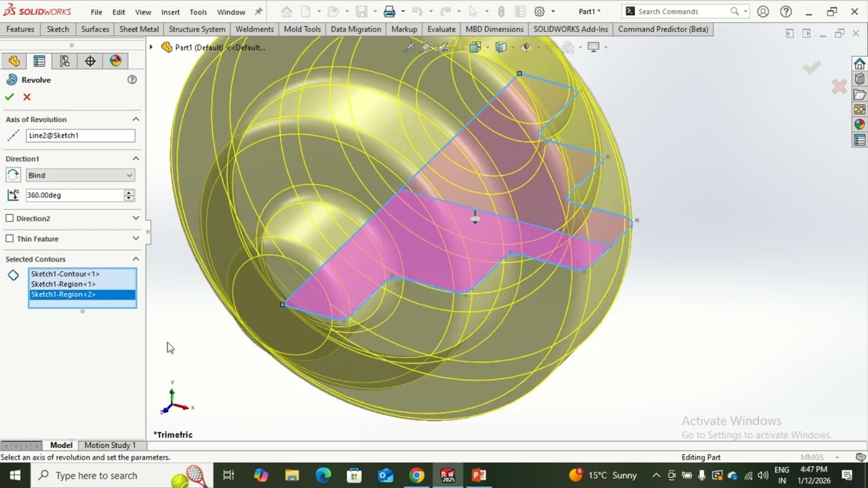This screenshot has height=488, width=868.
Task: Open Design Library icon in task pane
Action: coord(860,79)
